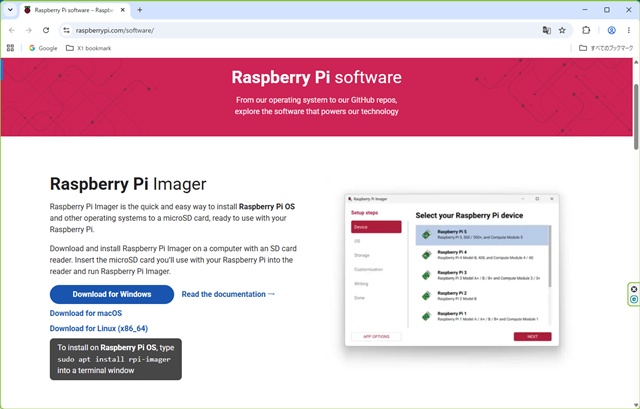Click the sudo apt install rpi-imager command
This screenshot has width=640, height=409.
(114, 359)
